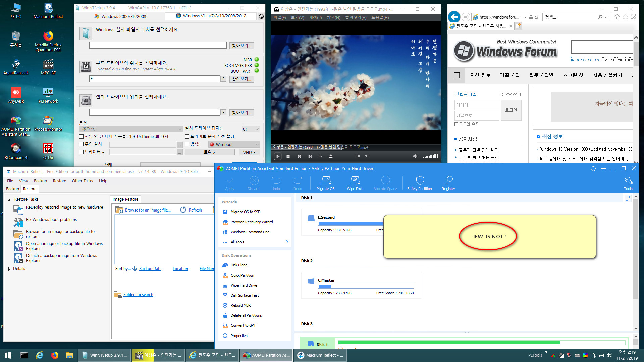Expand PETools taskbar toolbar chevron
644x362 pixels.
(546, 352)
